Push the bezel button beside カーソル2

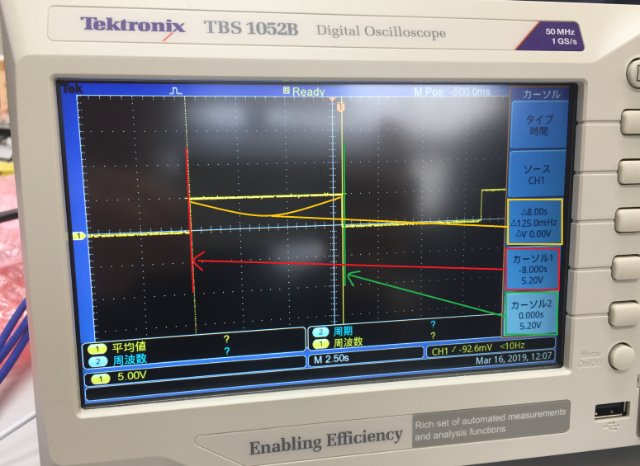click(x=623, y=314)
